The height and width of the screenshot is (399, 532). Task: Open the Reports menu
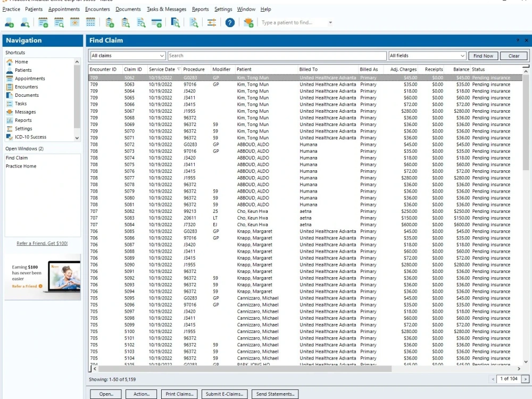(200, 9)
